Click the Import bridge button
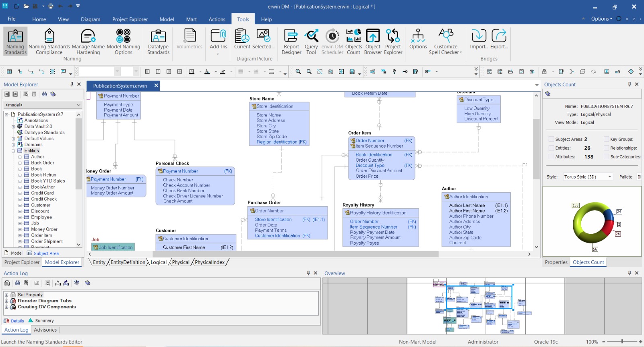Image resolution: width=644 pixels, height=347 pixels. click(479, 39)
